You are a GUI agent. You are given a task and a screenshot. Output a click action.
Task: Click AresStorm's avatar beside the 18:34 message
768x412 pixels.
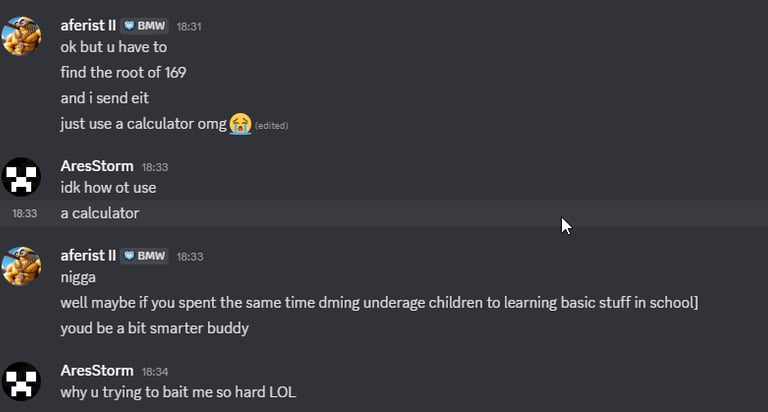21,381
